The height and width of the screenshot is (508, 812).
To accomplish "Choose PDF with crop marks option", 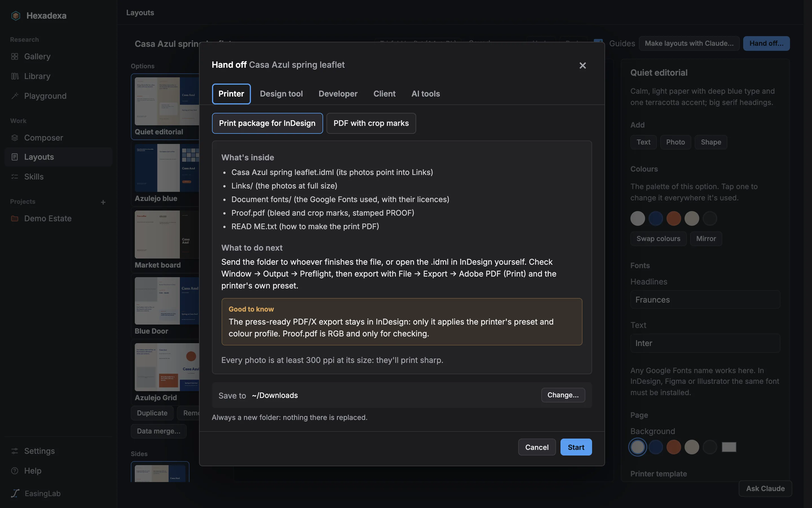I will click(x=371, y=123).
